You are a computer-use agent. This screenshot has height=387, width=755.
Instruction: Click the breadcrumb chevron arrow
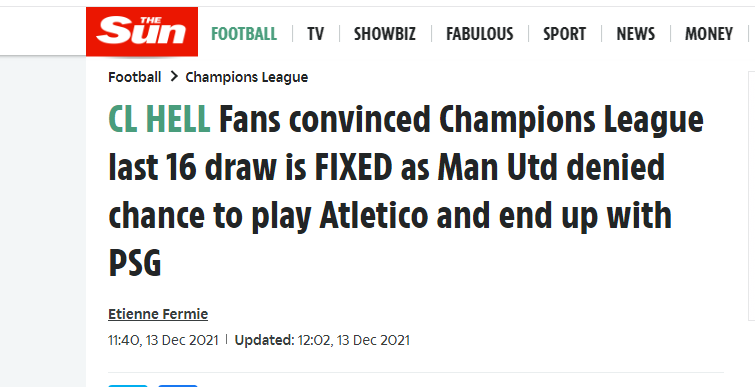point(174,77)
